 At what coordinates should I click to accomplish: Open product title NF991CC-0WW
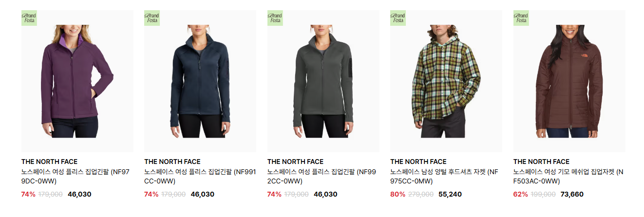click(x=200, y=177)
